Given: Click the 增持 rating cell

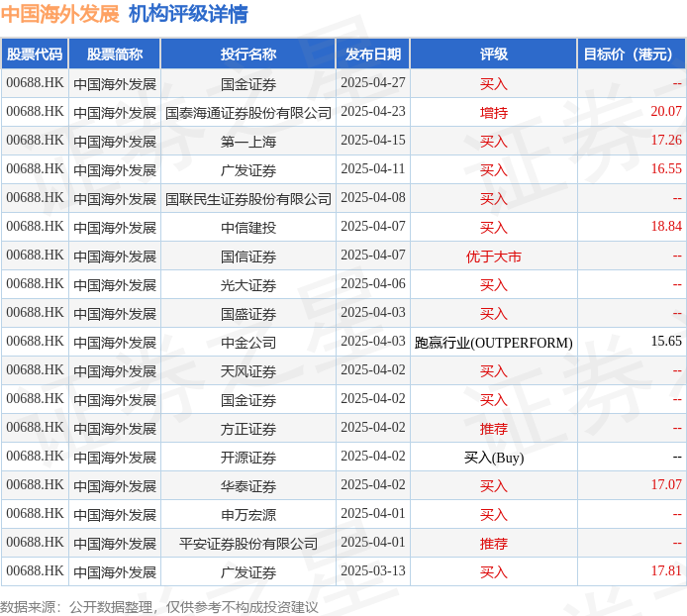Looking at the screenshot, I should (x=494, y=113).
